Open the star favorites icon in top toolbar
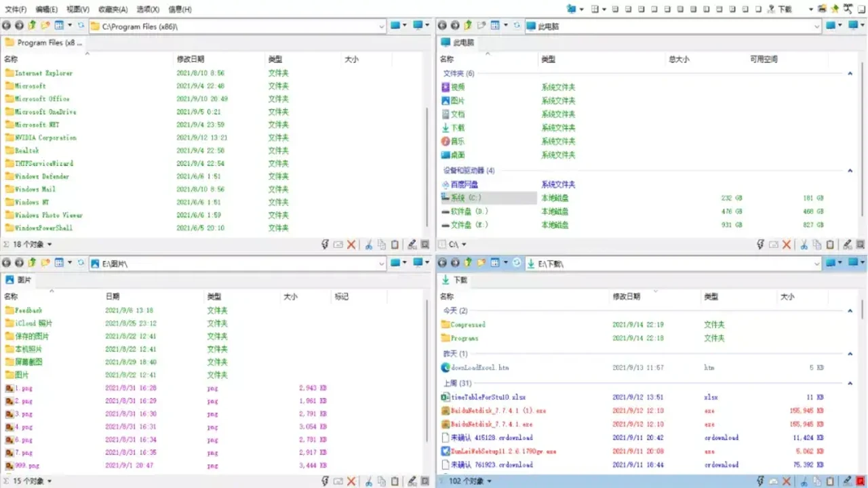This screenshot has height=488, width=868. (x=835, y=9)
